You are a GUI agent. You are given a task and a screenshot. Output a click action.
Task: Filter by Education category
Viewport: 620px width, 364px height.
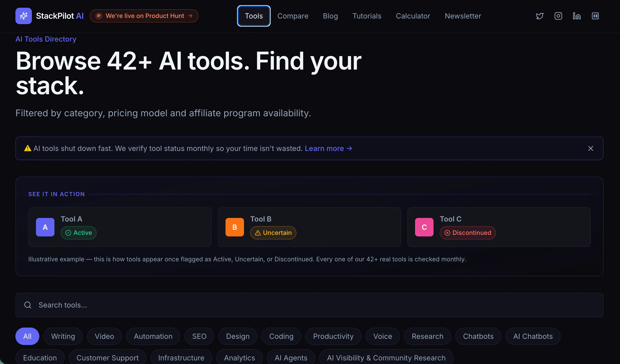[x=40, y=357]
